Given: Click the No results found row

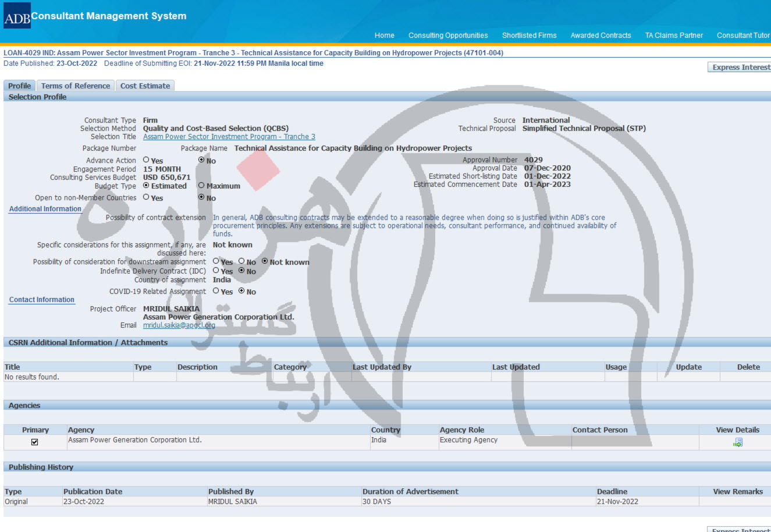Looking at the screenshot, I should pyautogui.click(x=32, y=377).
